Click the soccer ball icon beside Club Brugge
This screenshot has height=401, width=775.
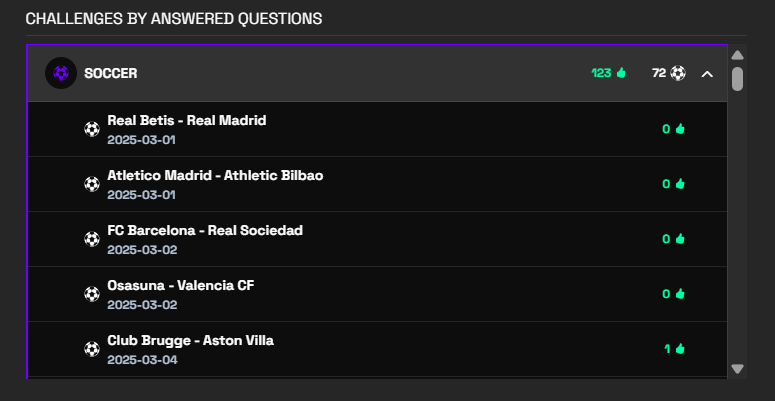click(92, 349)
